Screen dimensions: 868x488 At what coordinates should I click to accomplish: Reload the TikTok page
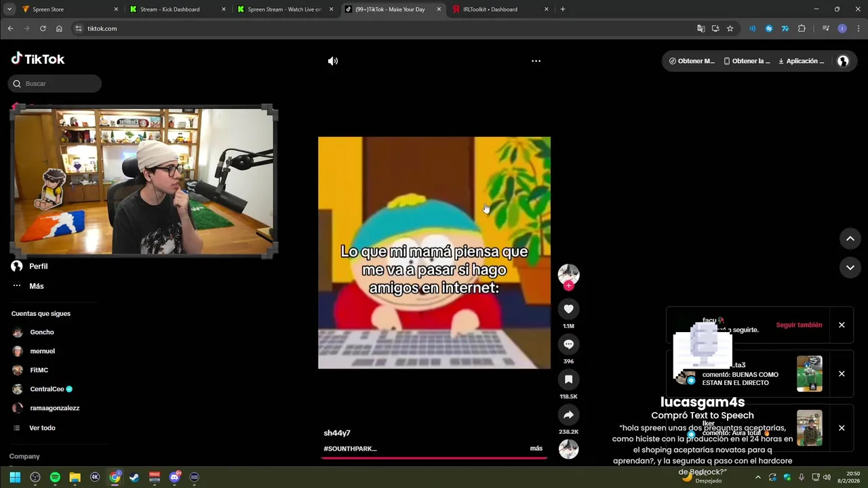click(43, 28)
